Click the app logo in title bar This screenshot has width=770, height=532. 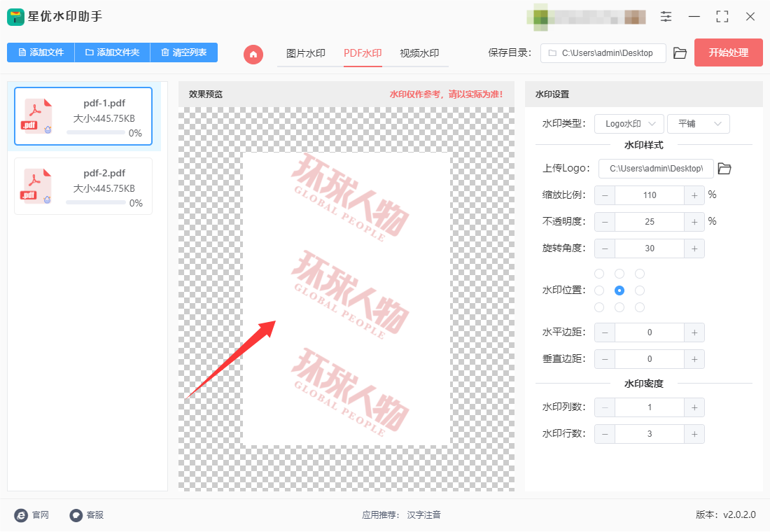coord(15,17)
